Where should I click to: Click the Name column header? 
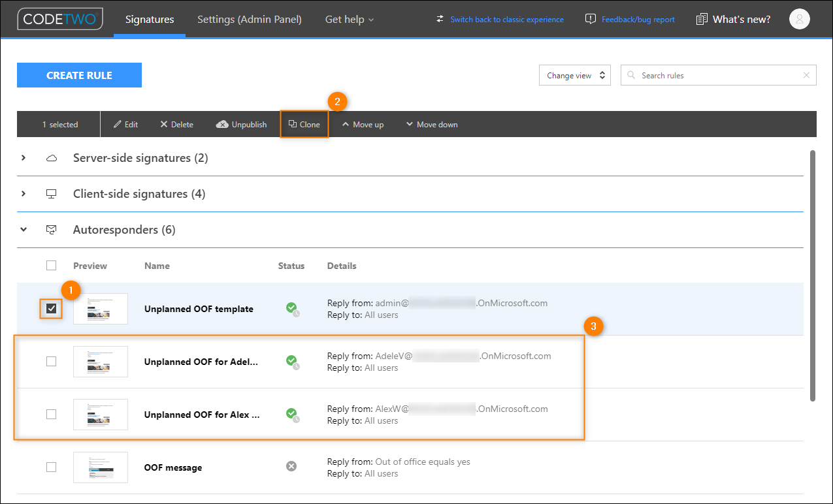point(157,266)
